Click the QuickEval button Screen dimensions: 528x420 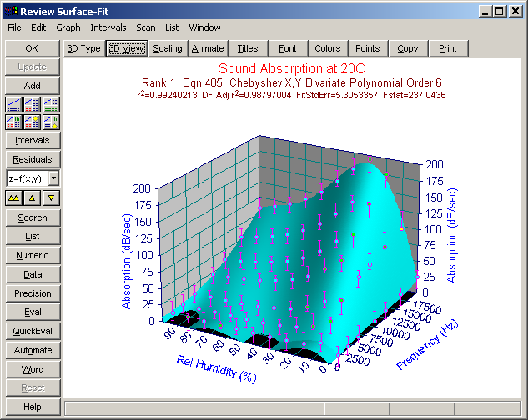33,331
